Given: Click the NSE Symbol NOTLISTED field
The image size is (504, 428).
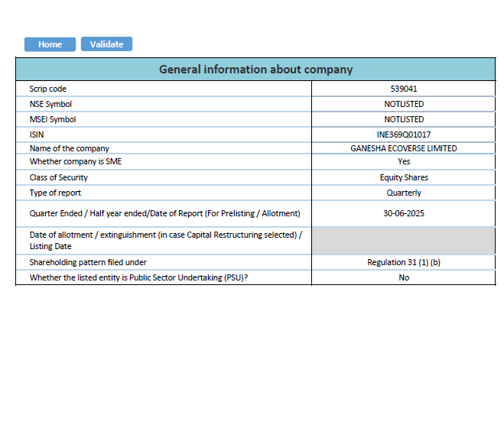Looking at the screenshot, I should point(403,104).
